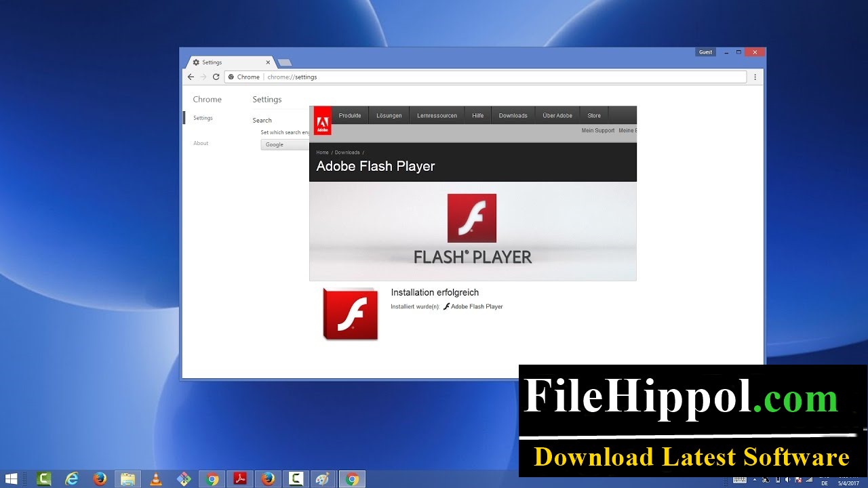Open Chrome's three-dot menu
The image size is (868, 488).
[x=755, y=77]
